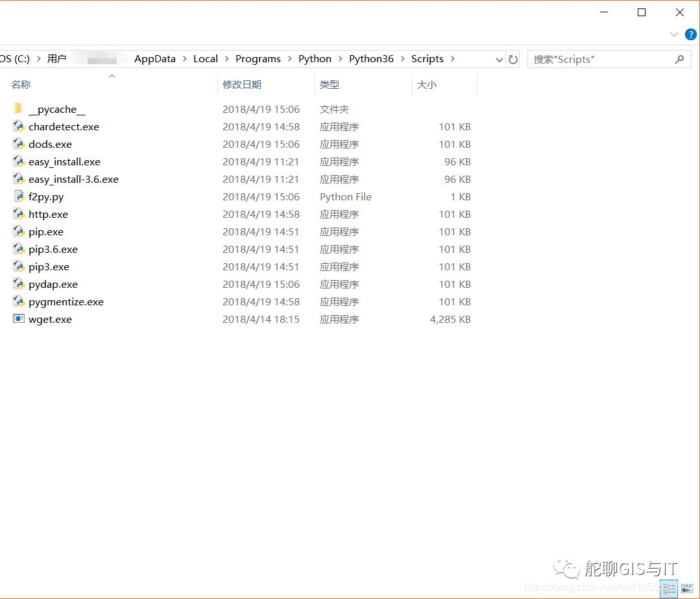This screenshot has width=700, height=599.
Task: Select file name chardetect.exe
Action: pyautogui.click(x=64, y=126)
